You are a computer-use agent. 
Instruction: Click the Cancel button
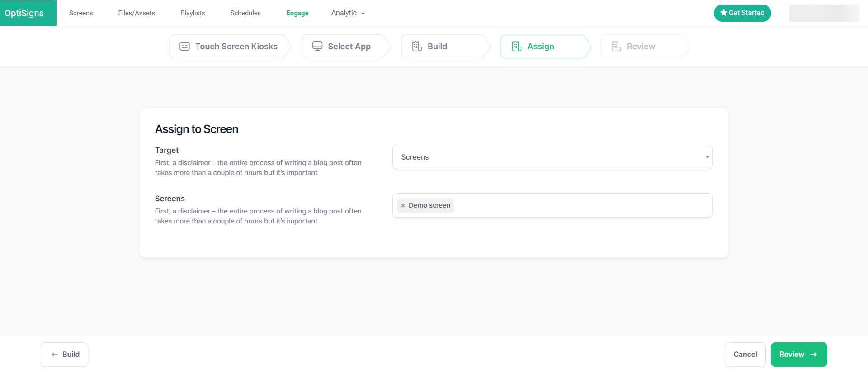point(745,355)
